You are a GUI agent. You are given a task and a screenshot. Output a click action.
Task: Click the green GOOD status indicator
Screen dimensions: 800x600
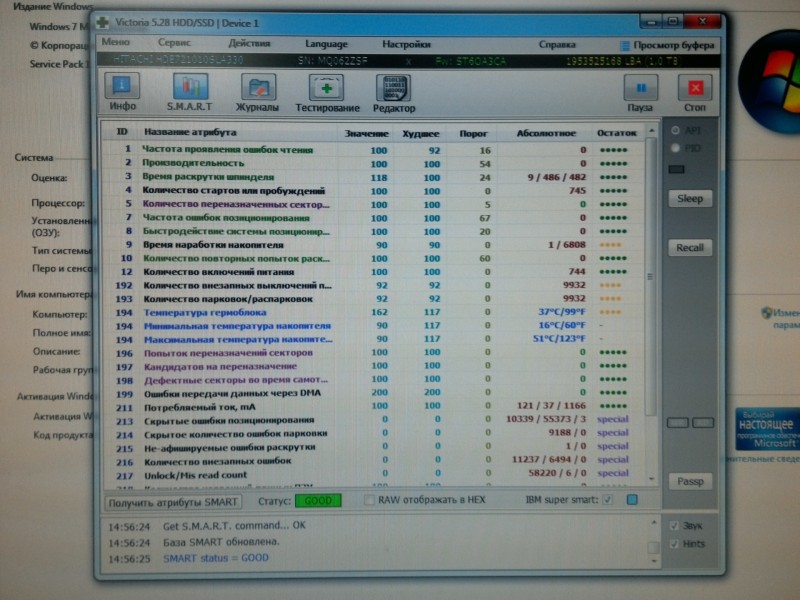click(x=318, y=501)
